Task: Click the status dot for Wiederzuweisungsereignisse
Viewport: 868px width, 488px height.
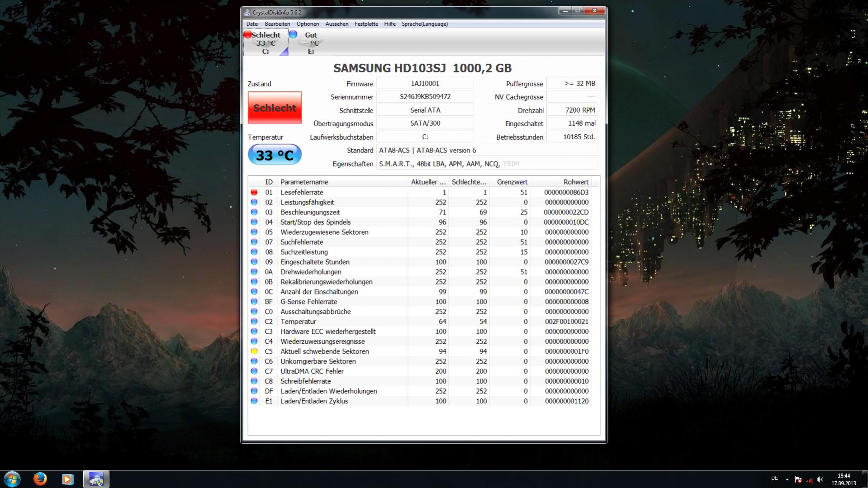Action: point(254,341)
